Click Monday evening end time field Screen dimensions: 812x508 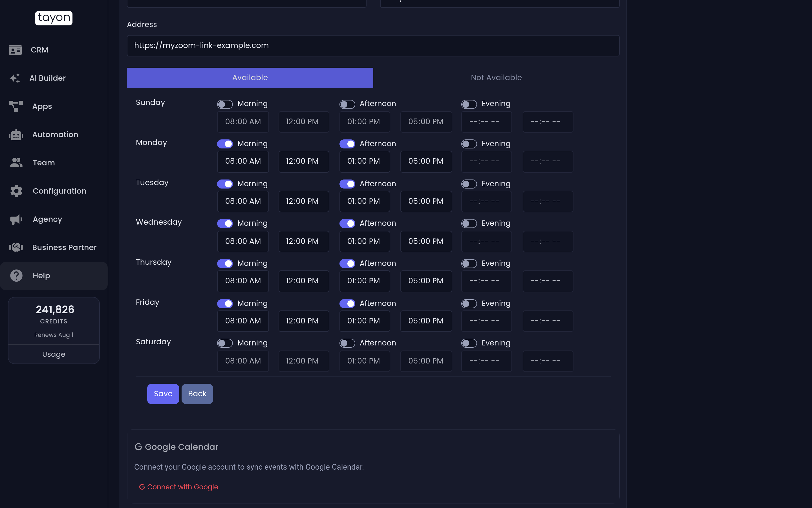pos(548,162)
